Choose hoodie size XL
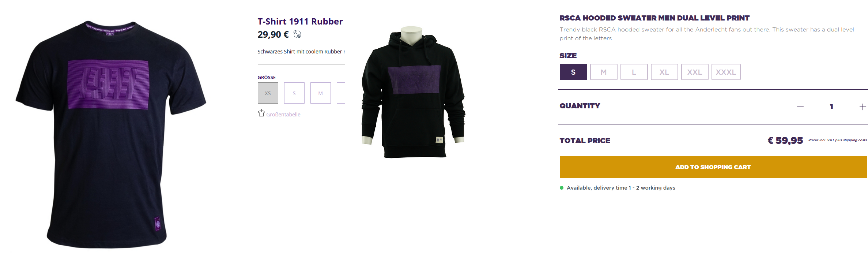Image resolution: width=868 pixels, height=261 pixels. click(664, 72)
